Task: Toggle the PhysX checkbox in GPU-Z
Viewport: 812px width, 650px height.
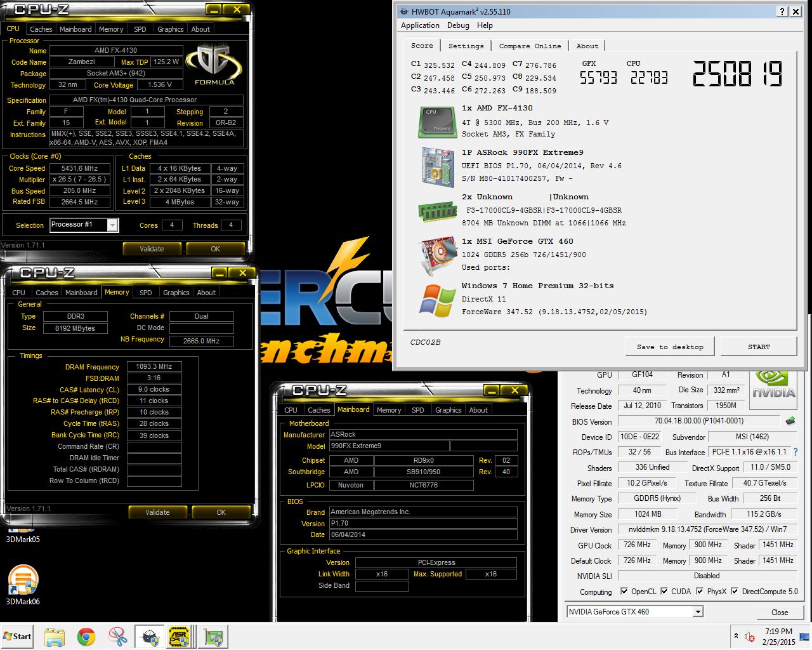Action: [x=700, y=592]
